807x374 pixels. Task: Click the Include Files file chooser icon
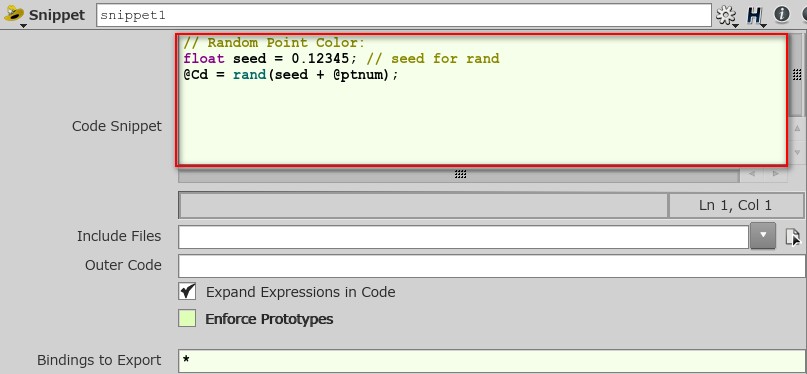793,237
